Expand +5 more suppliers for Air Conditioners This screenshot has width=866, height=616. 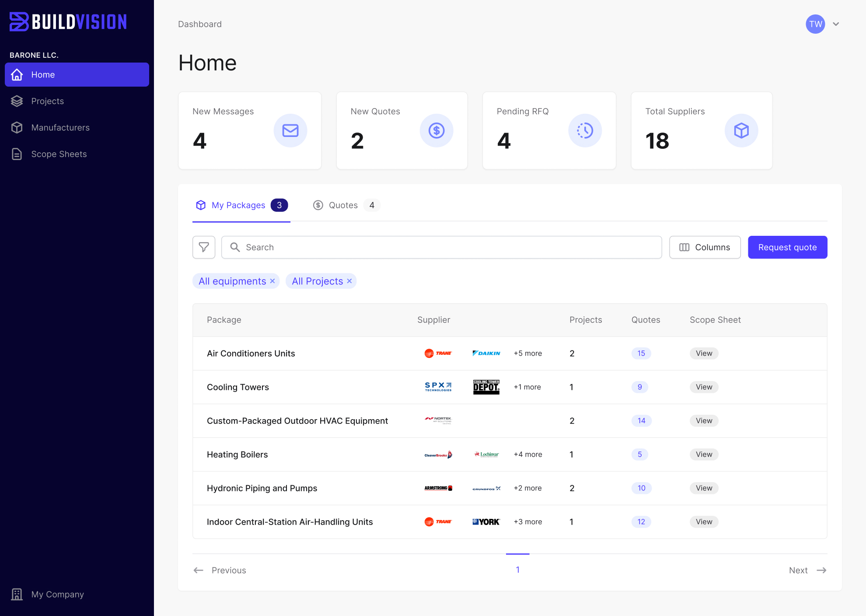click(x=527, y=353)
